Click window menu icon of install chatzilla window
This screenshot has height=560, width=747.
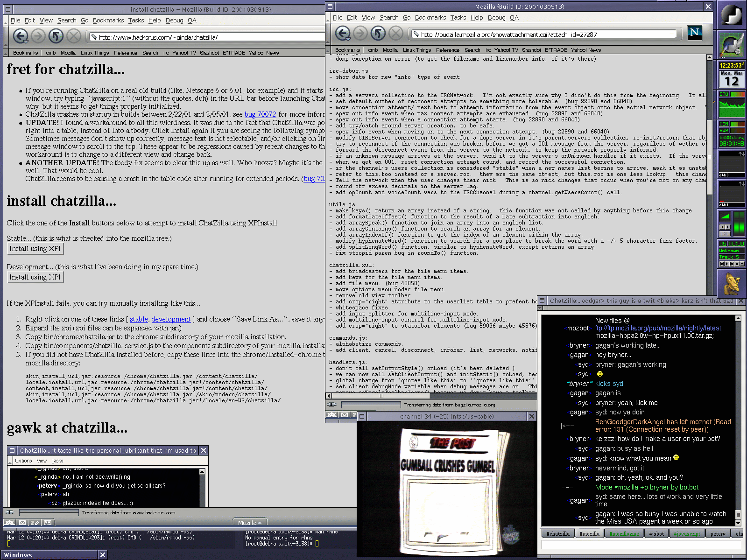point(8,9)
